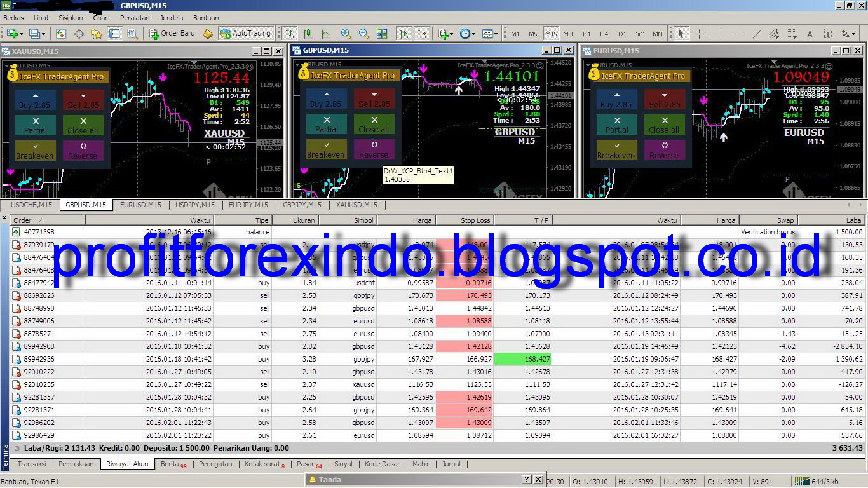Switch chart to Bar Chart mode
Viewport: 868px width, 488px height.
pos(289,34)
